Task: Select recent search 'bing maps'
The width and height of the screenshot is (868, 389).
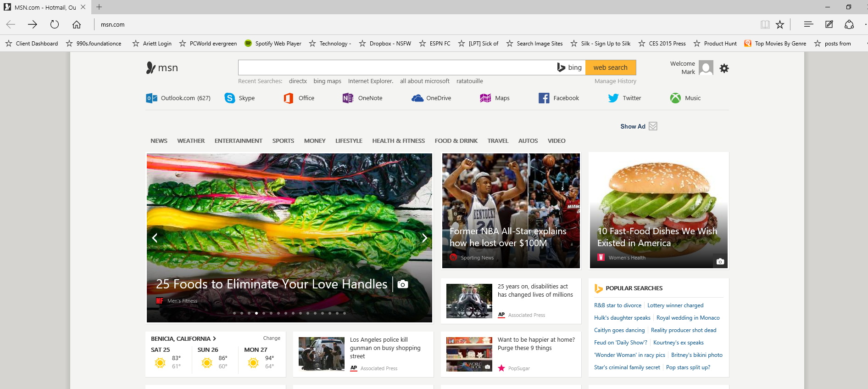Action: click(327, 81)
